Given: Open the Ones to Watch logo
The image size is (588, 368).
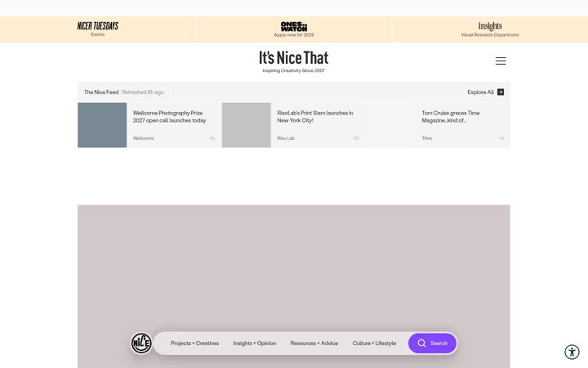Looking at the screenshot, I should pyautogui.click(x=294, y=26).
